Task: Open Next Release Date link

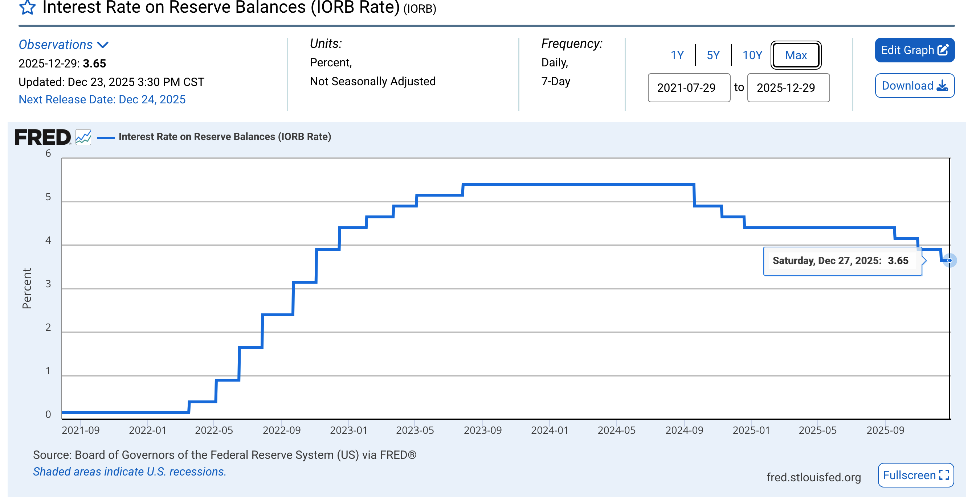Action: [102, 100]
